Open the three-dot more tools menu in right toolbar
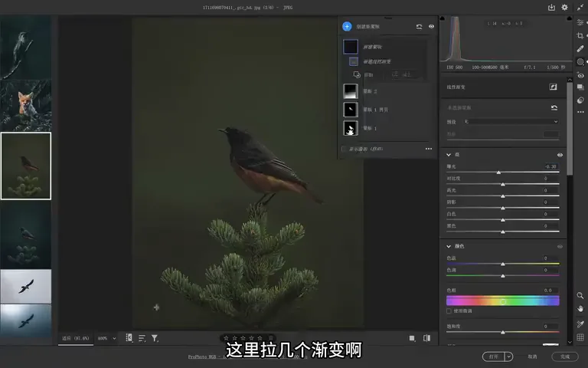The height and width of the screenshot is (368, 588). (x=580, y=112)
